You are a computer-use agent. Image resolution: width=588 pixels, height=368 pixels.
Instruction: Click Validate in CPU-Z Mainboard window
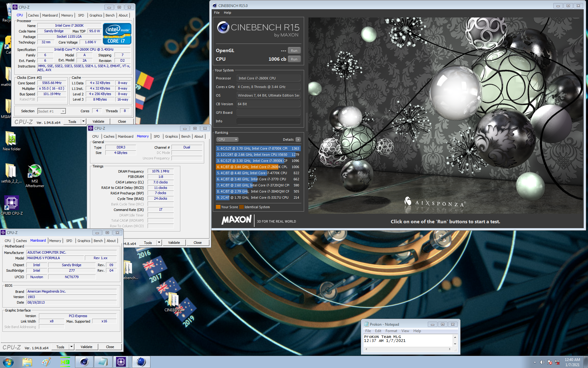coord(86,347)
